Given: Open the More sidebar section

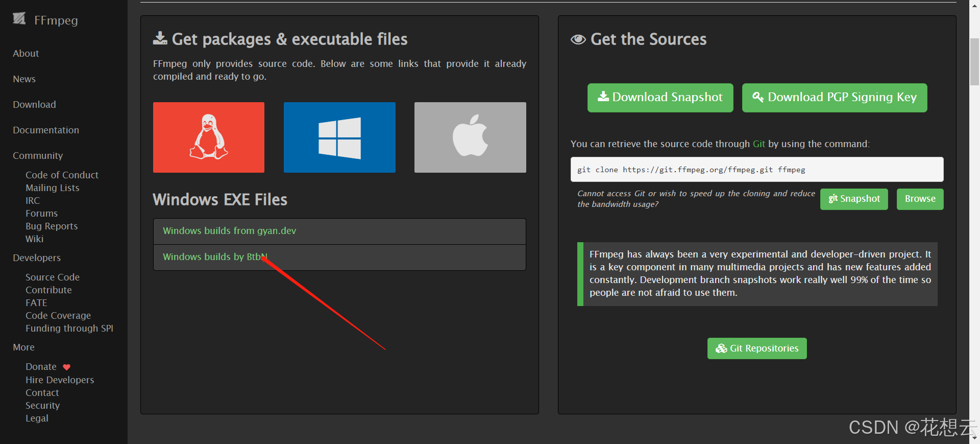Looking at the screenshot, I should pos(23,347).
